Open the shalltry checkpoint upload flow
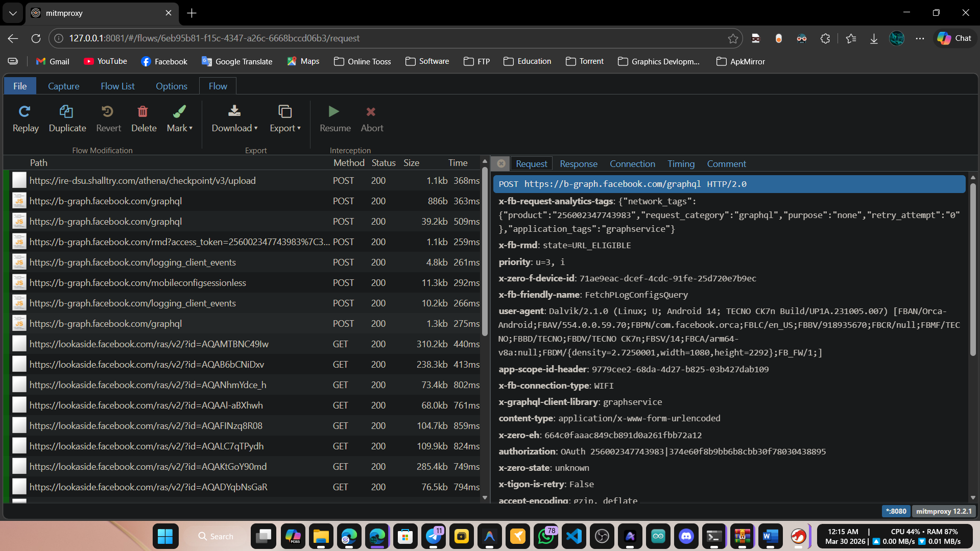 [x=142, y=180]
